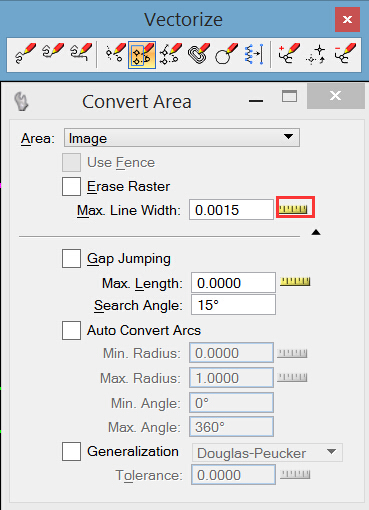Image resolution: width=369 pixels, height=510 pixels.
Task: Collapse the extended settings with black triangle
Action: coord(316,232)
